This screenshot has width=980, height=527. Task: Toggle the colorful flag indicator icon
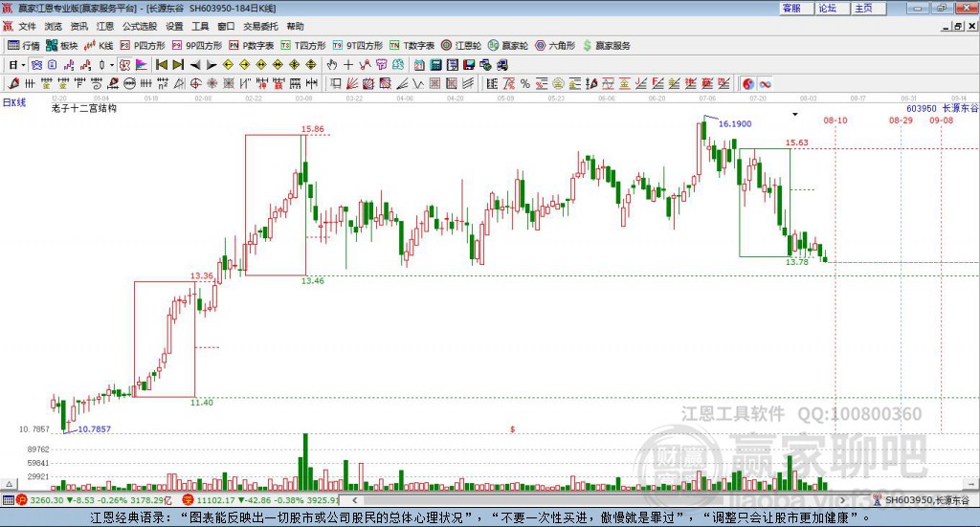[x=142, y=65]
